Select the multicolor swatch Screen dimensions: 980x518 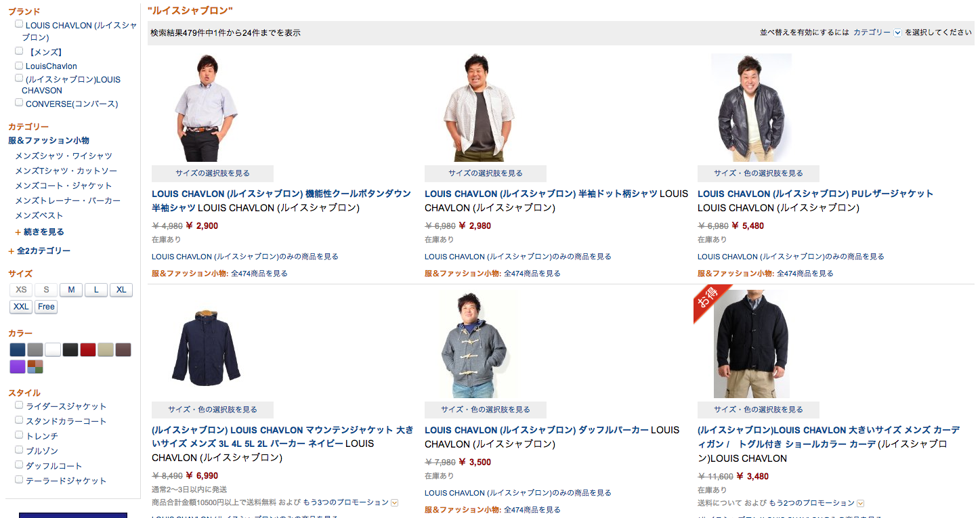click(35, 367)
